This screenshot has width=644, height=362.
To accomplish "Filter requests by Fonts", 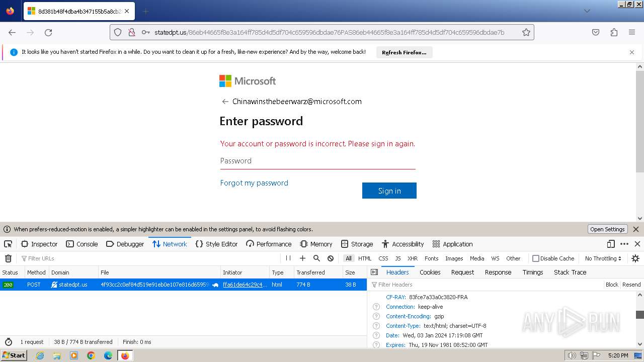I will [x=432, y=258].
